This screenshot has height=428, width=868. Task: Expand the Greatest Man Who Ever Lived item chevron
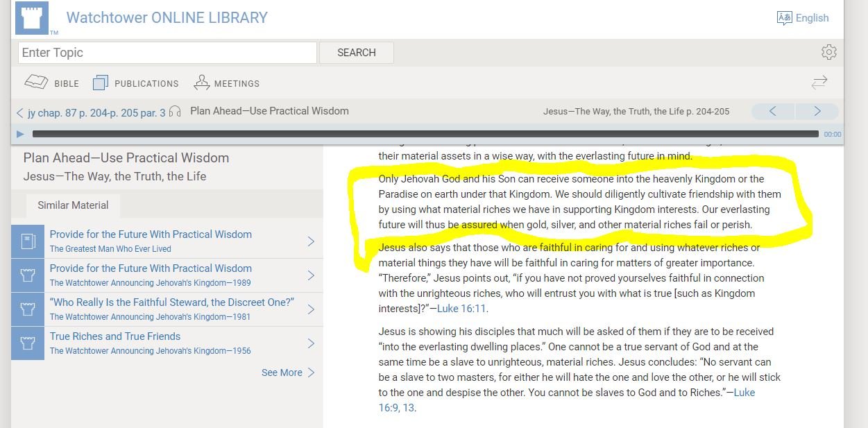point(311,241)
